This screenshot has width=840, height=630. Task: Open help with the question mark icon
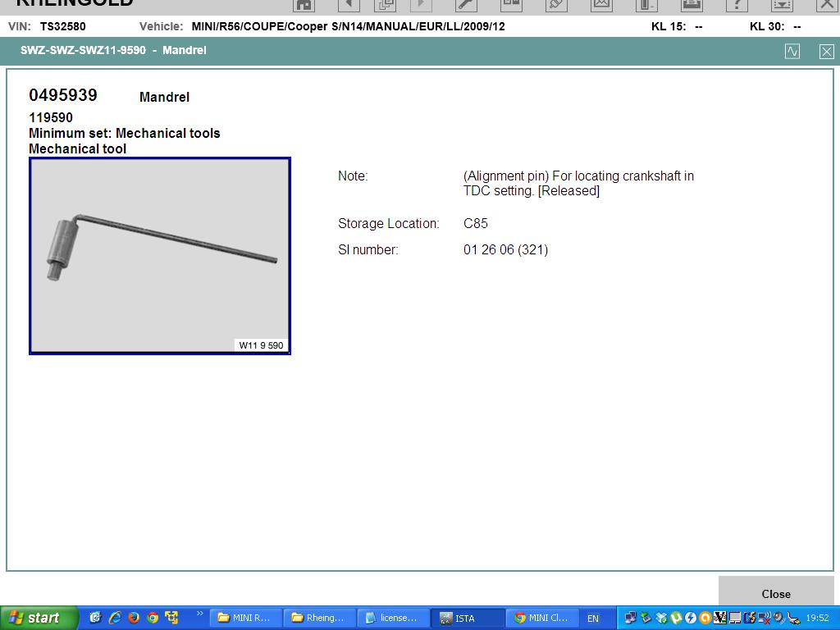pyautogui.click(x=737, y=6)
